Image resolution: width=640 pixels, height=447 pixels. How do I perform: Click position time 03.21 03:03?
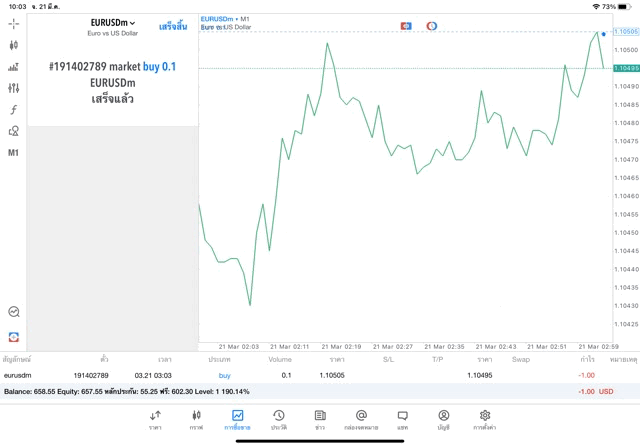tap(153, 375)
